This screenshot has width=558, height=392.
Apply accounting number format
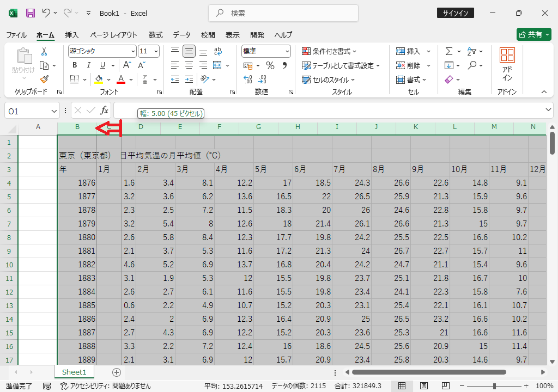coord(248,66)
